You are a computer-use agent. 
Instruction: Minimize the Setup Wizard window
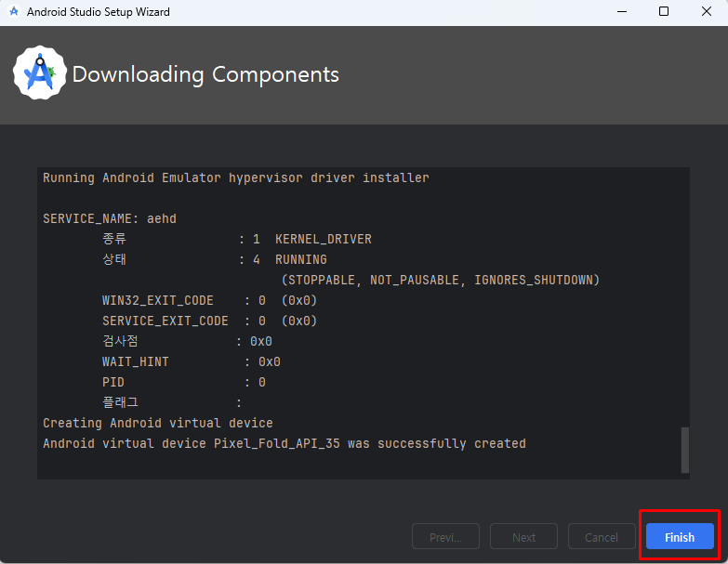click(622, 11)
